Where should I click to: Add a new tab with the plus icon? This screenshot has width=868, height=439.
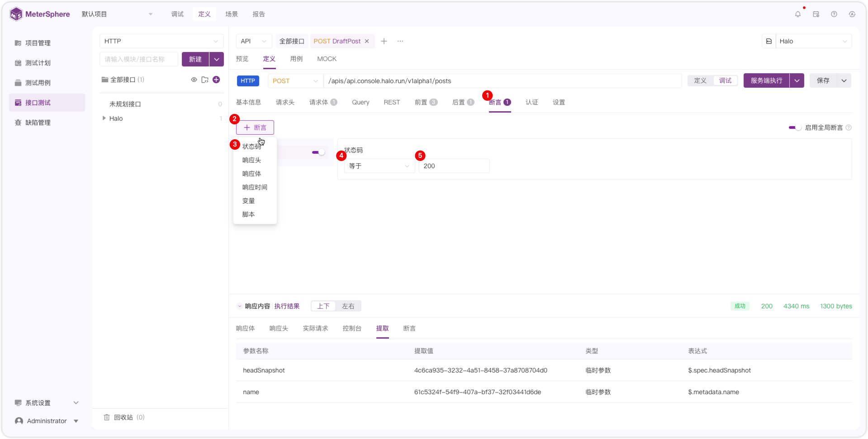pos(384,41)
